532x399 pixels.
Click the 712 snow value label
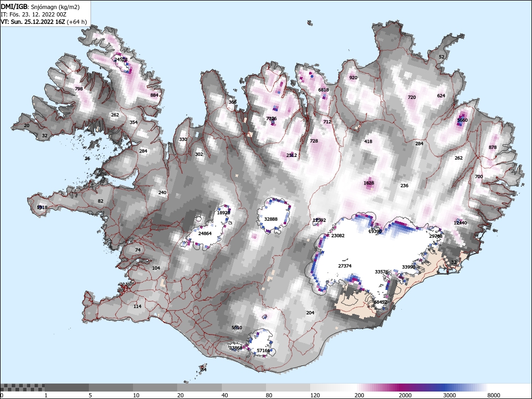coord(327,122)
